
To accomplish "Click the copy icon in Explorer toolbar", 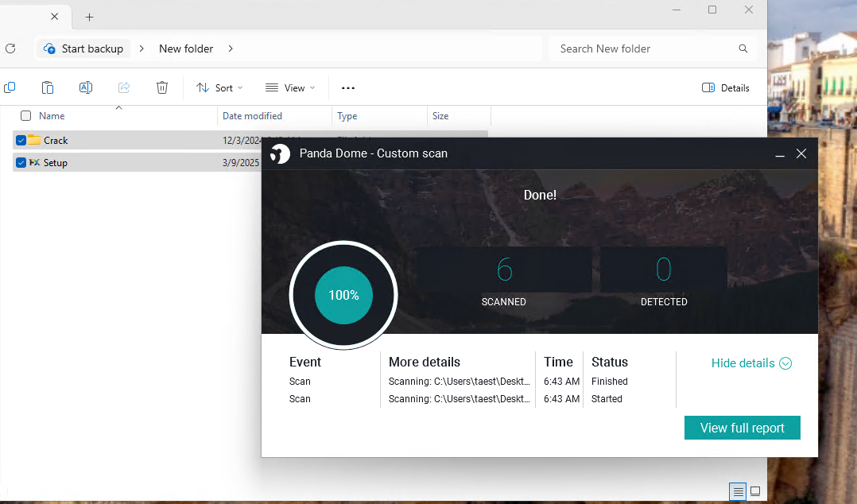I will point(10,87).
